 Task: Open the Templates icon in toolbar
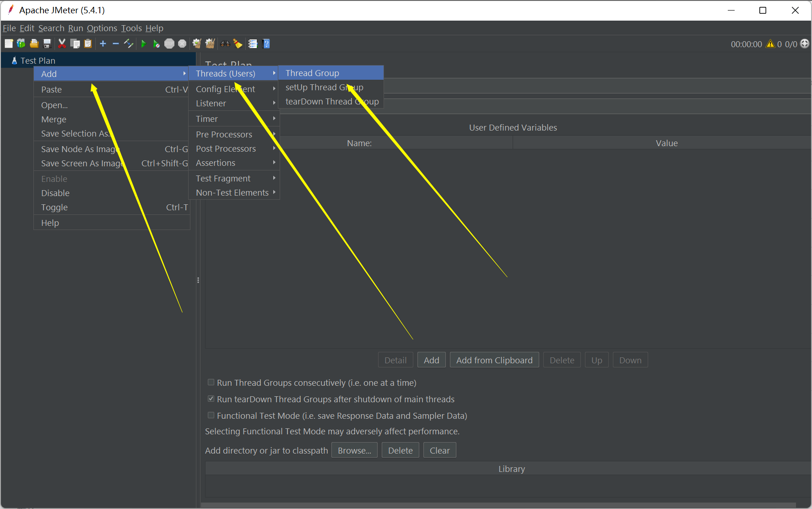tap(21, 44)
